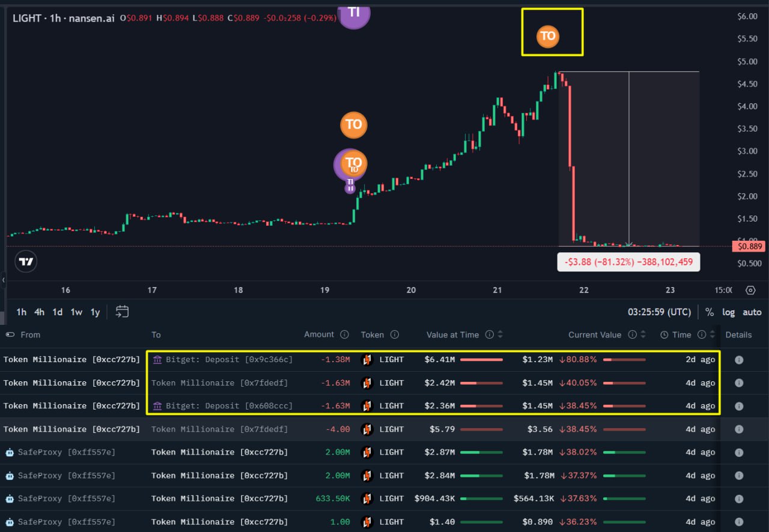Click the ↓80.88% change value
769x532 pixels.
[x=578, y=360]
